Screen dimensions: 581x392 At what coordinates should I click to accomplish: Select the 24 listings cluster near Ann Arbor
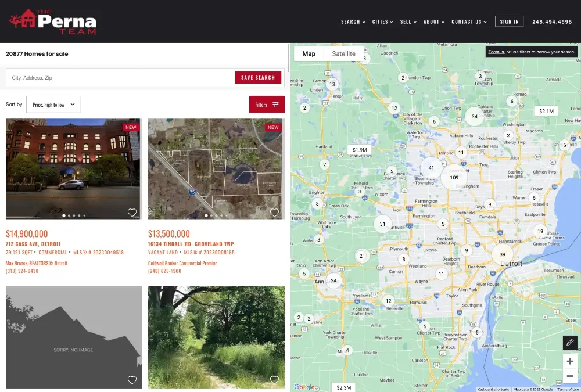(333, 280)
